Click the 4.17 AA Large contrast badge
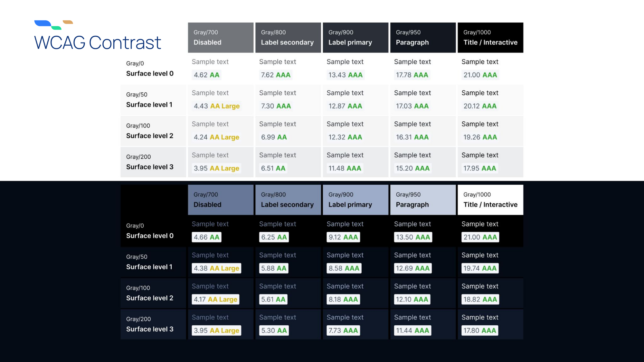 [x=215, y=300]
